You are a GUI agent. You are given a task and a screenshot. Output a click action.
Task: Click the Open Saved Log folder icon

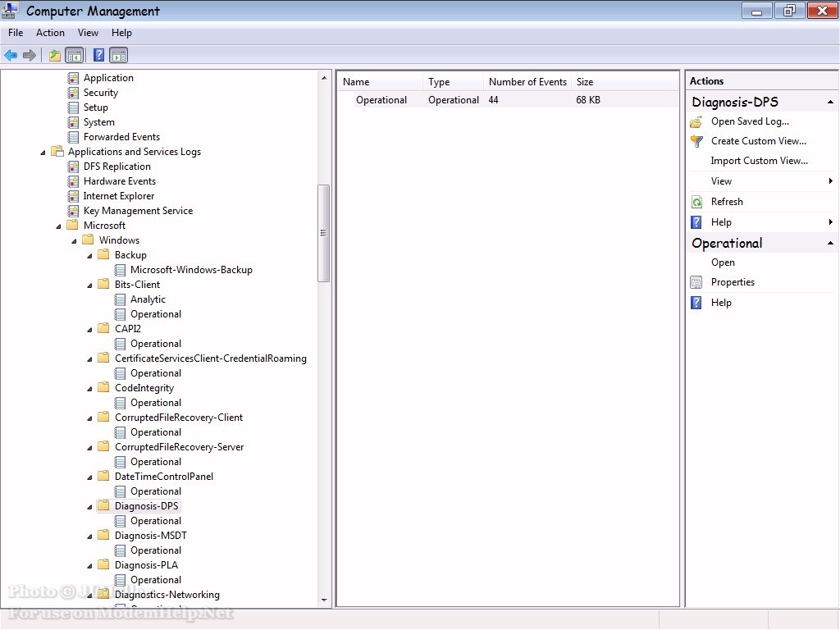pyautogui.click(x=696, y=121)
